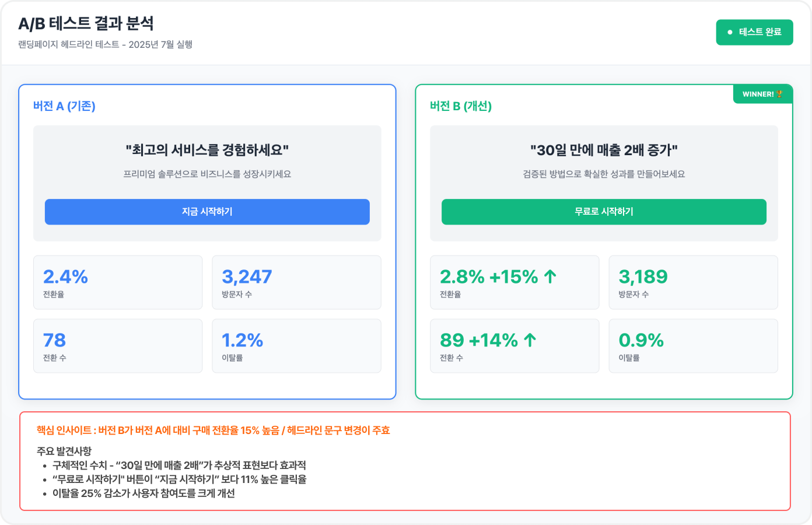Click the 이탈률 25% 감소 bullet point

pos(143,494)
